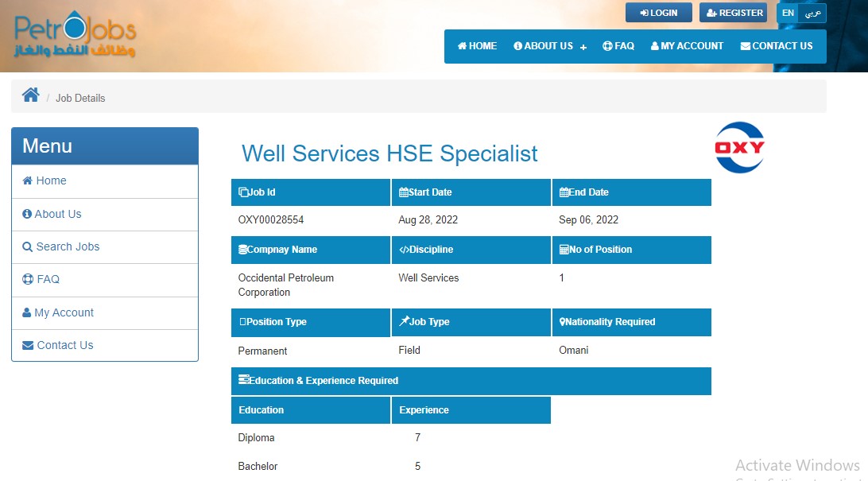Click the Education & Experience Required icon
The height and width of the screenshot is (481, 868).
coord(243,380)
